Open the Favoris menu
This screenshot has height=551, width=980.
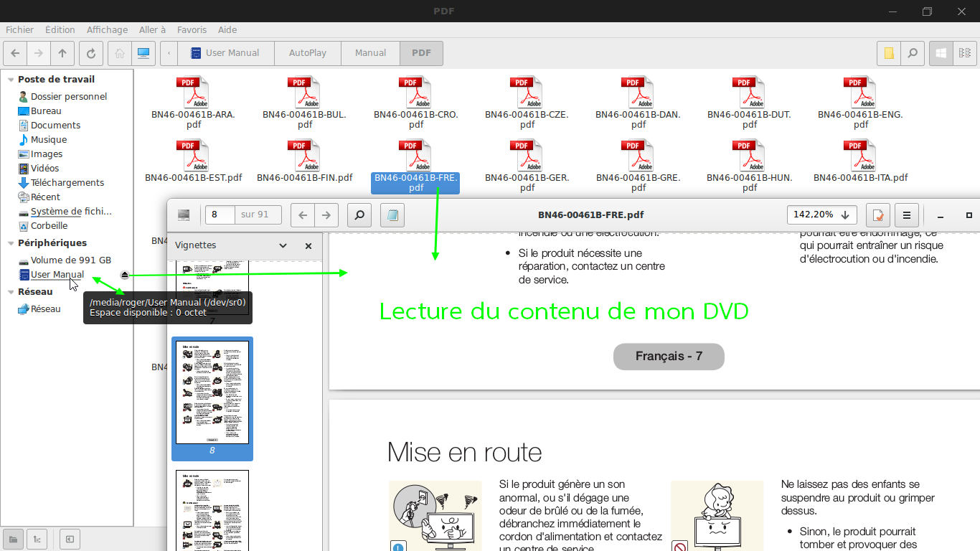coord(192,30)
